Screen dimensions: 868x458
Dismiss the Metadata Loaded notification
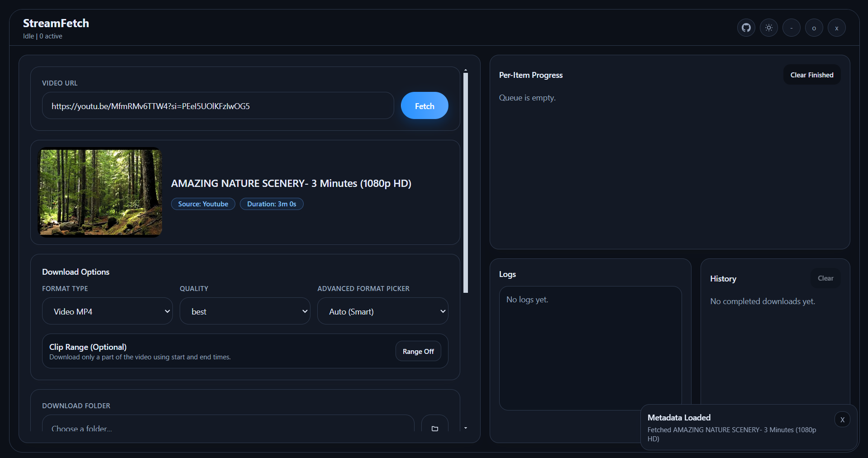click(842, 420)
